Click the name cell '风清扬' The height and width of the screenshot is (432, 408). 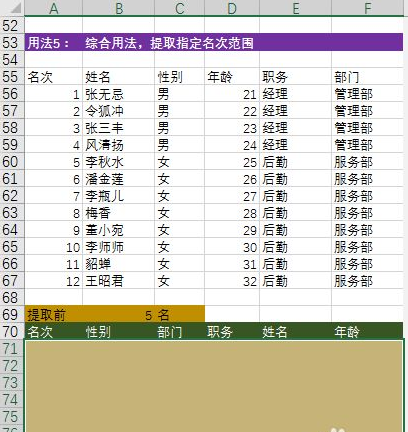(119, 144)
